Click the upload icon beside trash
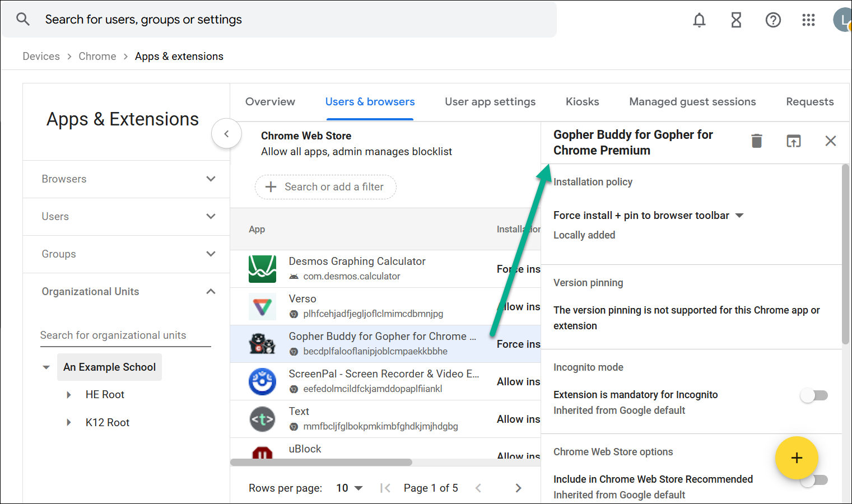 coord(793,141)
